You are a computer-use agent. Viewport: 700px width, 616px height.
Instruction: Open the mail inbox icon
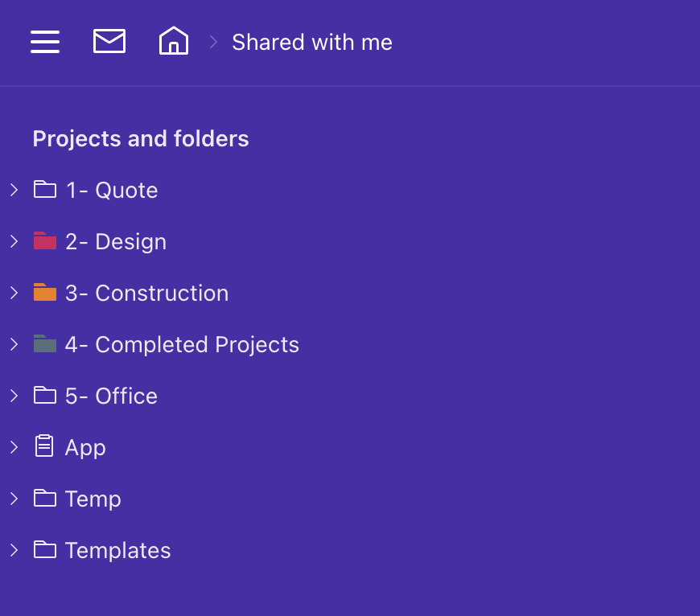click(x=109, y=41)
